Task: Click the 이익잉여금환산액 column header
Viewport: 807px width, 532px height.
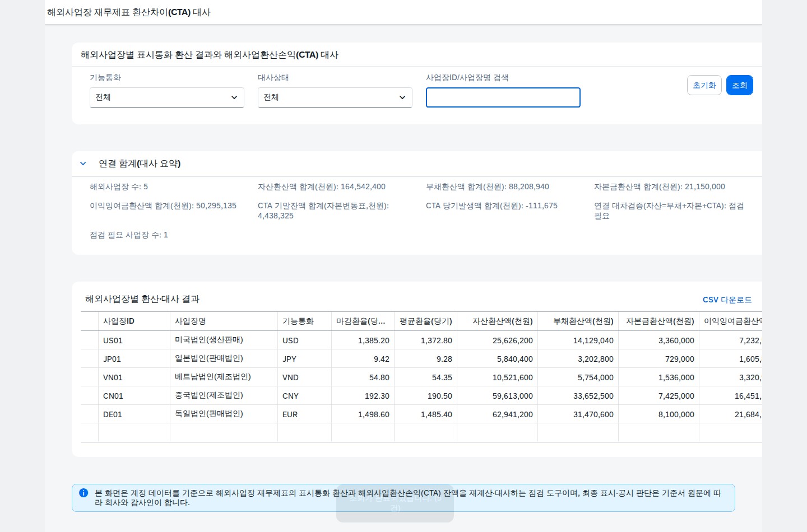Action: [x=731, y=321]
